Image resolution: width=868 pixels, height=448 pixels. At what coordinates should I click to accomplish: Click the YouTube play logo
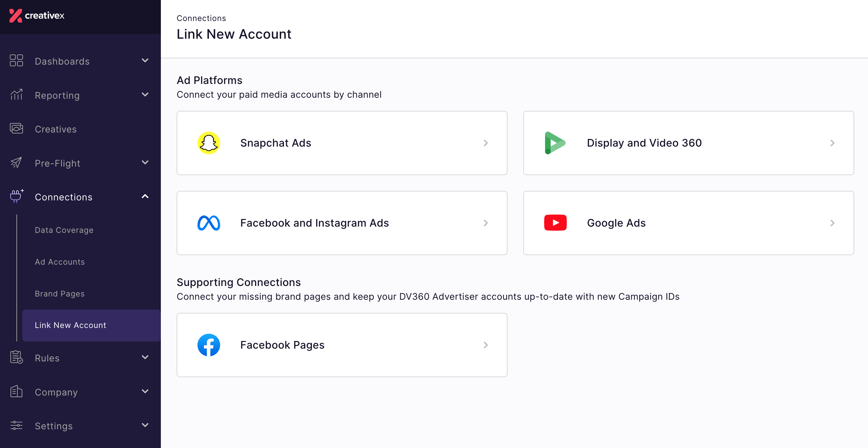point(555,223)
